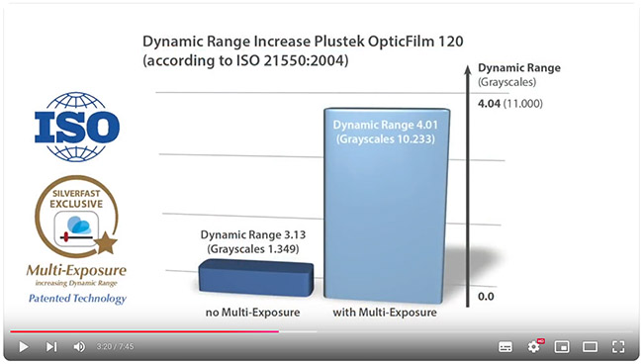Click the SilverFast Exclusive badge

click(77, 216)
